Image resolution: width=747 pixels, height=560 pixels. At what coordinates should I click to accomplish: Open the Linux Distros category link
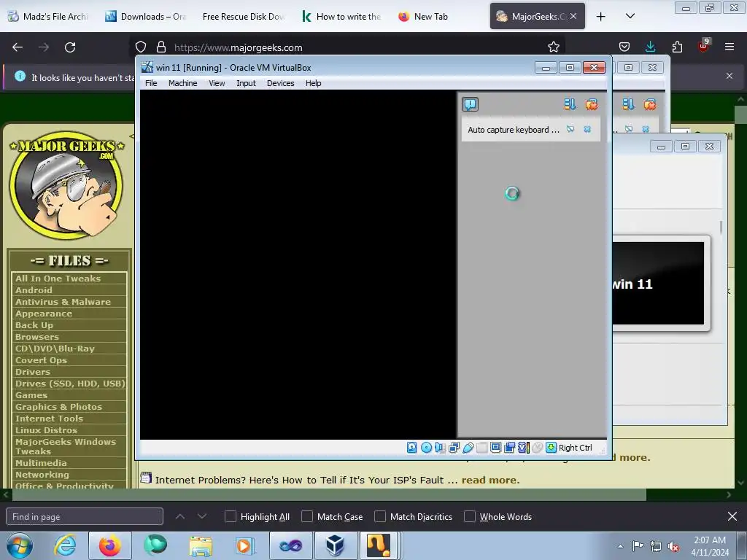[46, 430]
